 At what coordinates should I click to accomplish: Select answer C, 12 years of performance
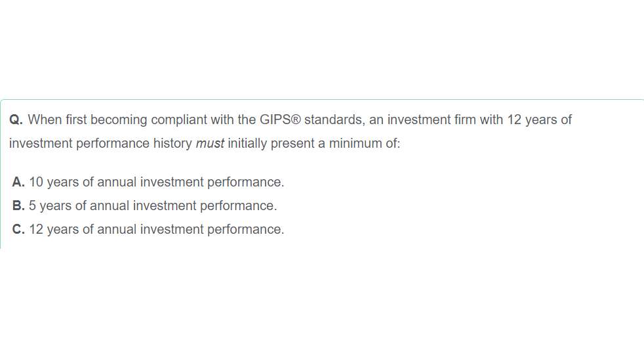point(156,229)
